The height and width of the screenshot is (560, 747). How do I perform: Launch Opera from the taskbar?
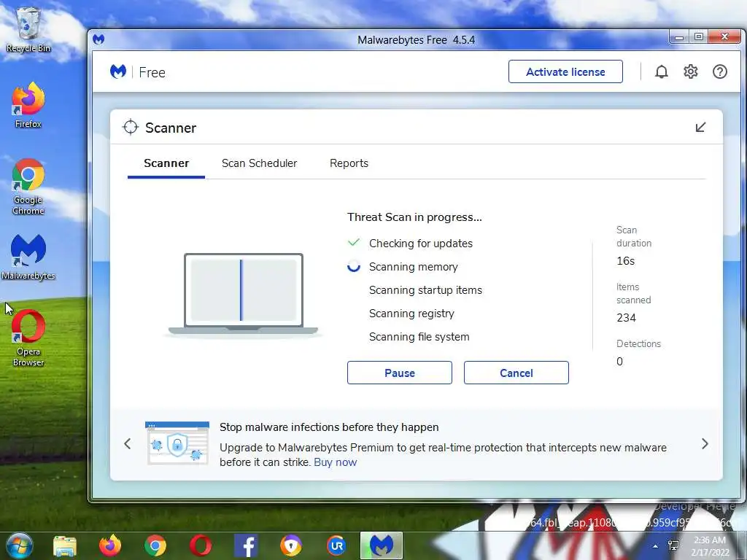[201, 545]
